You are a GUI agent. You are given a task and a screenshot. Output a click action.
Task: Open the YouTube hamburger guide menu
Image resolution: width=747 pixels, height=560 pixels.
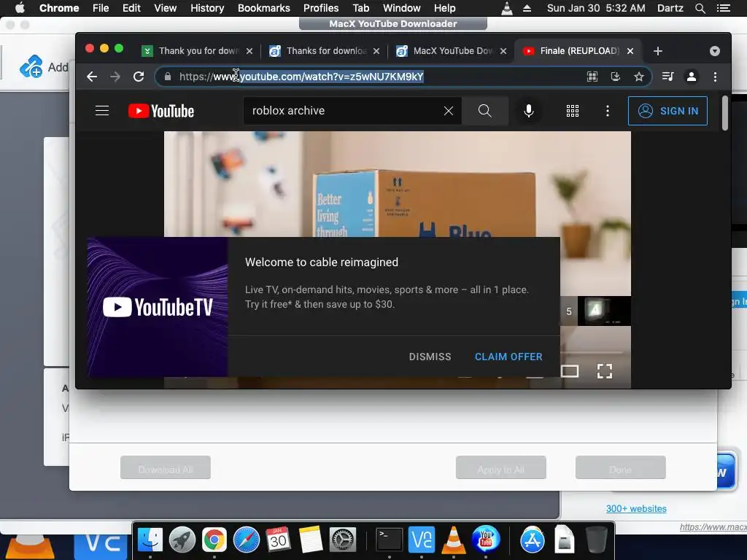tap(102, 111)
